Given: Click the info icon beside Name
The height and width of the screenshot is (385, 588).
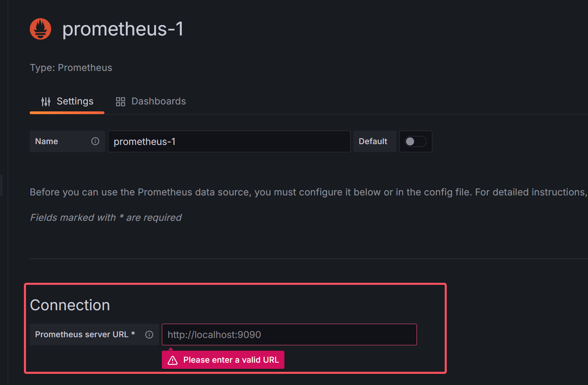Looking at the screenshot, I should point(95,141).
